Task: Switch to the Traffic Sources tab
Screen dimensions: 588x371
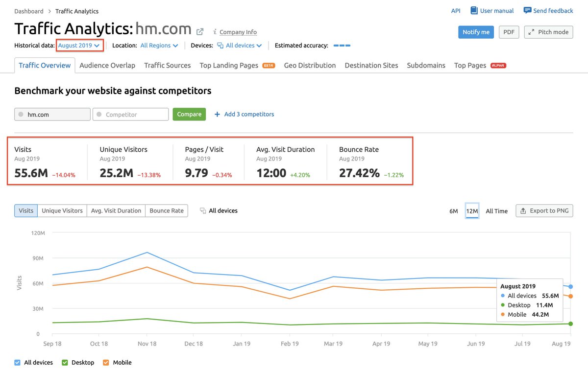Action: coord(167,65)
